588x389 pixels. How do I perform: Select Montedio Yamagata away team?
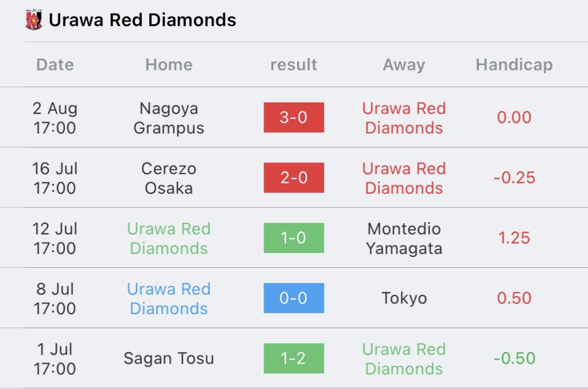pos(404,239)
